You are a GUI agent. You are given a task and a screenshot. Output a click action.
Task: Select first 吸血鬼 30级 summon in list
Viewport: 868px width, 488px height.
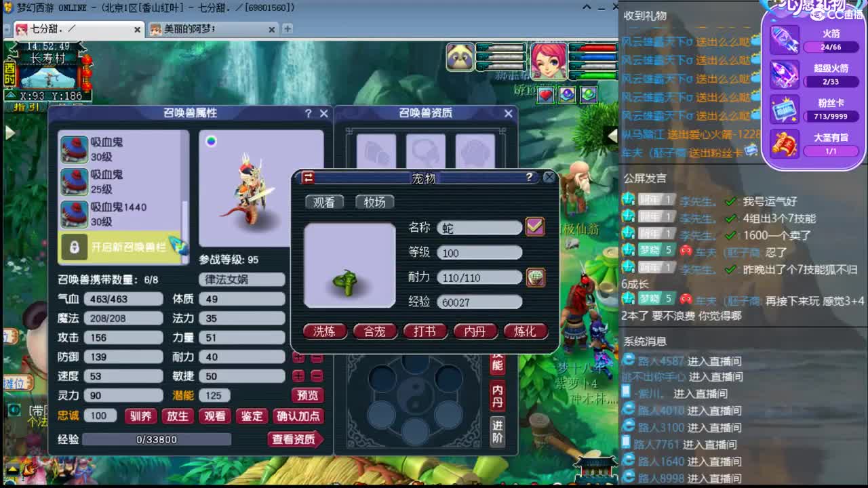point(120,149)
